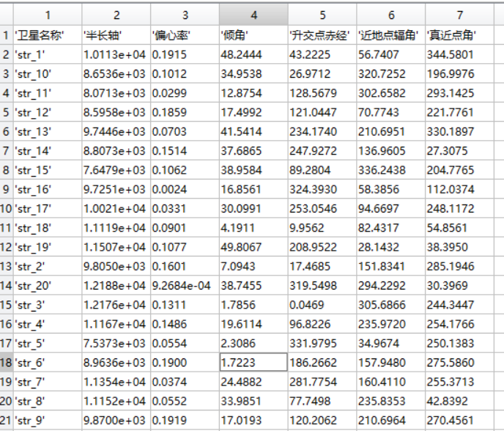Click the '倾角' cell
The height and width of the screenshot is (431, 504).
253,35
